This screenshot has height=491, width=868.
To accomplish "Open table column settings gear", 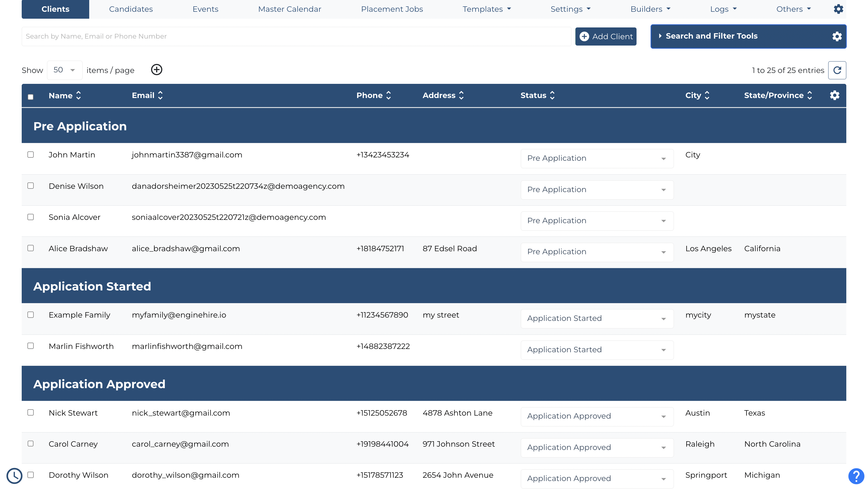I will tap(835, 95).
